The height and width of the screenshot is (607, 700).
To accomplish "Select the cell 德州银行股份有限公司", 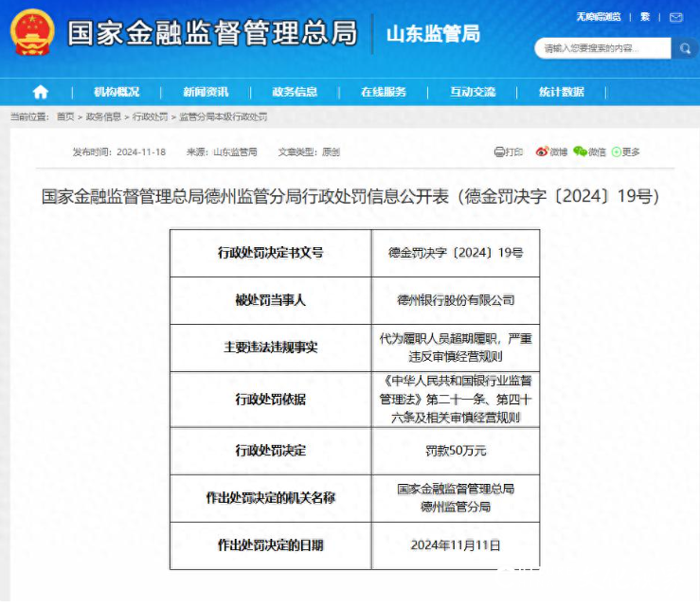I will tap(456, 300).
